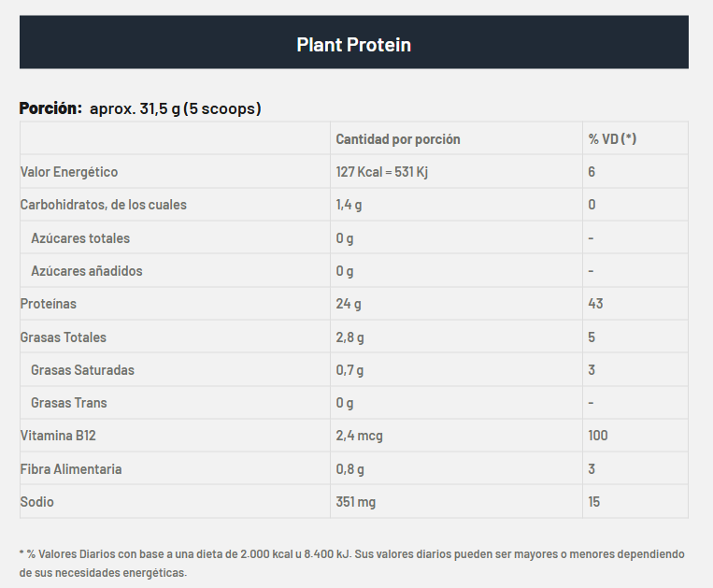Image resolution: width=713 pixels, height=588 pixels.
Task: Select the Proteínas row label
Action: click(49, 304)
